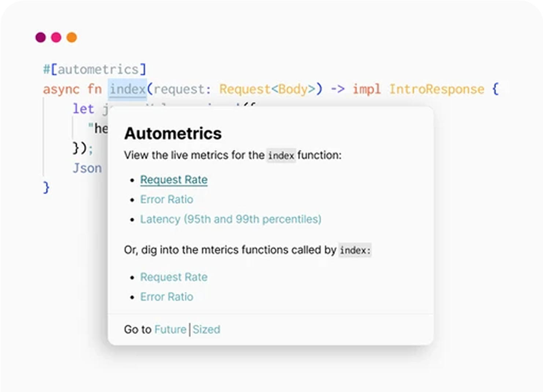
Task: Open Error Ratio link for functions called by index
Action: pyautogui.click(x=166, y=297)
